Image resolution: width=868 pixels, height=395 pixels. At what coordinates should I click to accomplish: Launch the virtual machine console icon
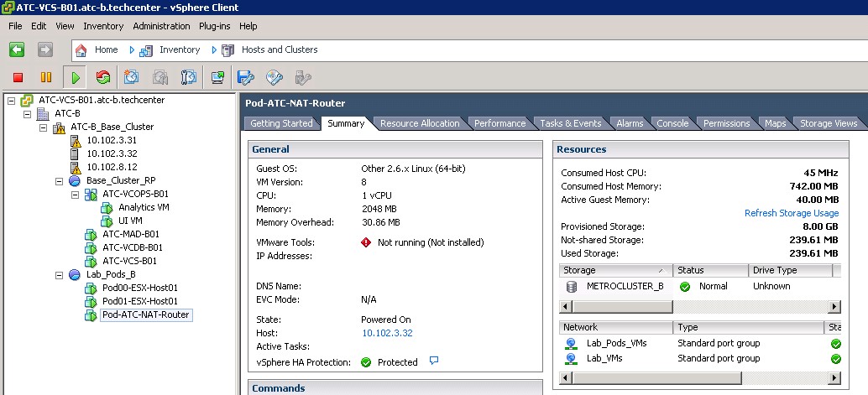217,77
